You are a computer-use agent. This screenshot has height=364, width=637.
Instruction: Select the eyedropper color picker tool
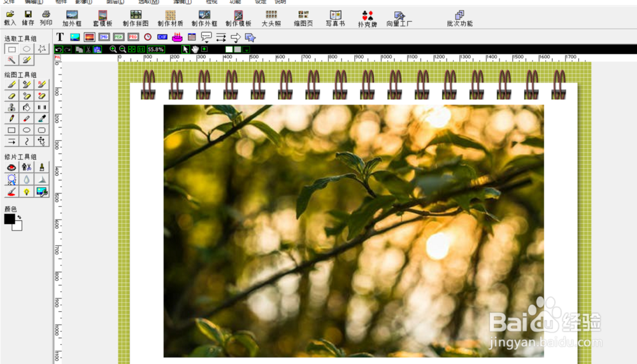[x=41, y=118]
